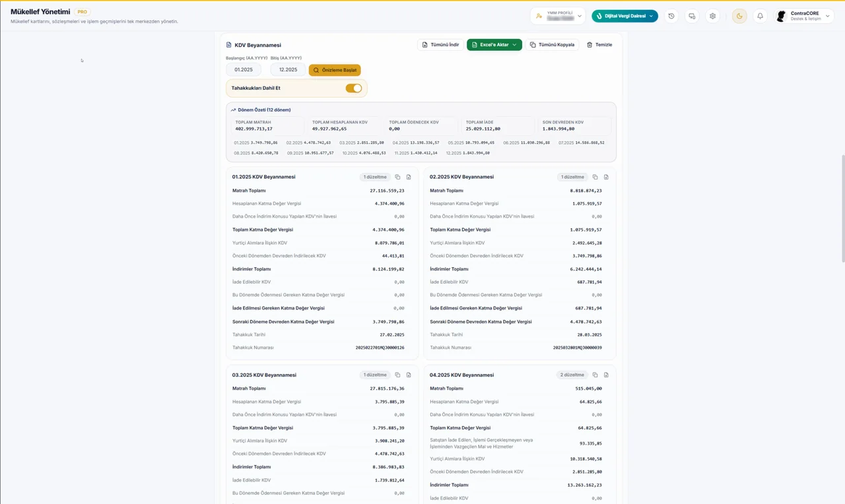Open the YMM Profili dropdown

(559, 16)
